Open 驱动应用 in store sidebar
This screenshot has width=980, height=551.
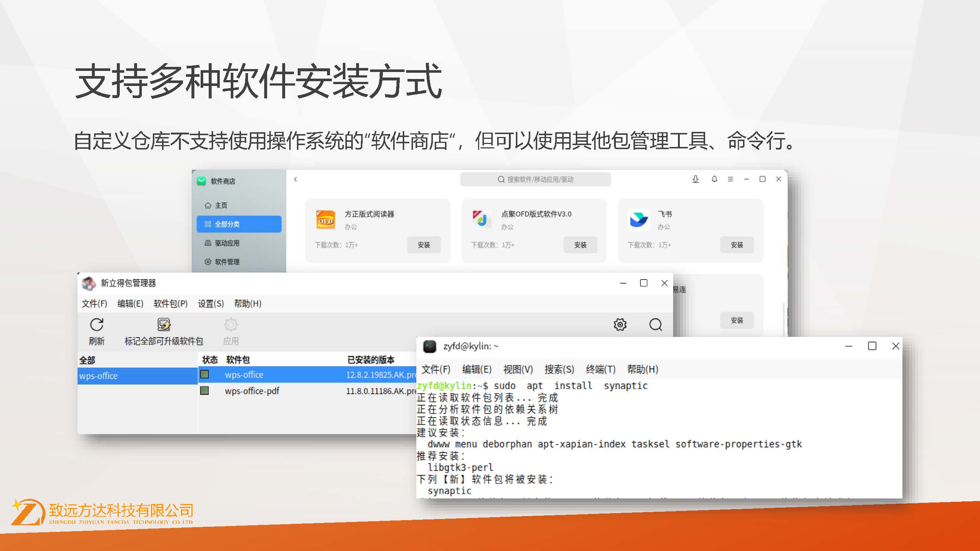227,243
